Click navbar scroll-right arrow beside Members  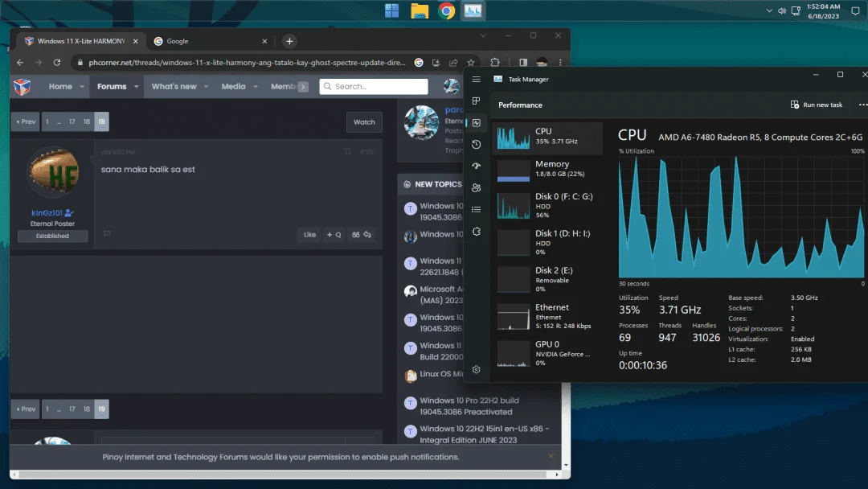(x=303, y=86)
